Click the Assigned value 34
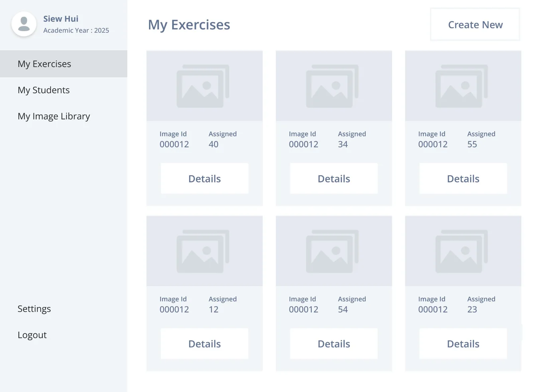This screenshot has height=392, width=559. (x=343, y=144)
